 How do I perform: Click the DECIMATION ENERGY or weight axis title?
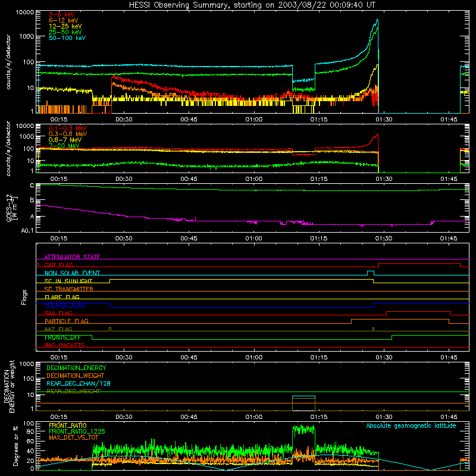pos(9,386)
